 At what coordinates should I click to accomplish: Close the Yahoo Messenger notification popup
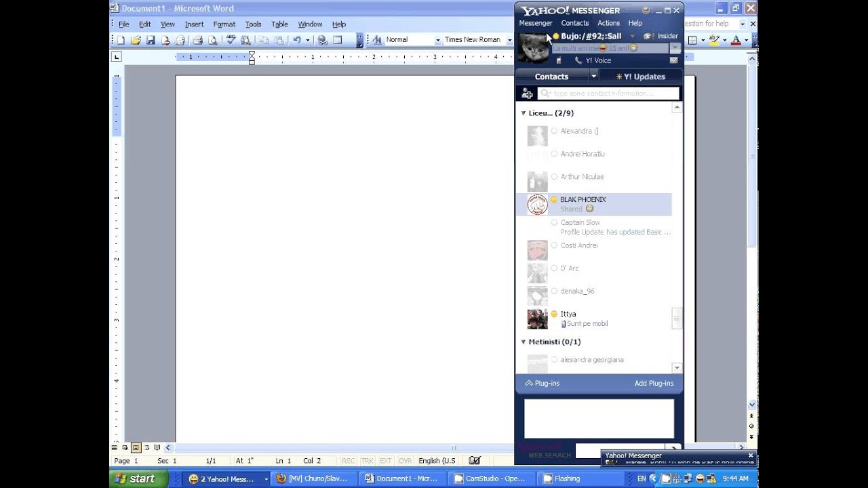[750, 455]
